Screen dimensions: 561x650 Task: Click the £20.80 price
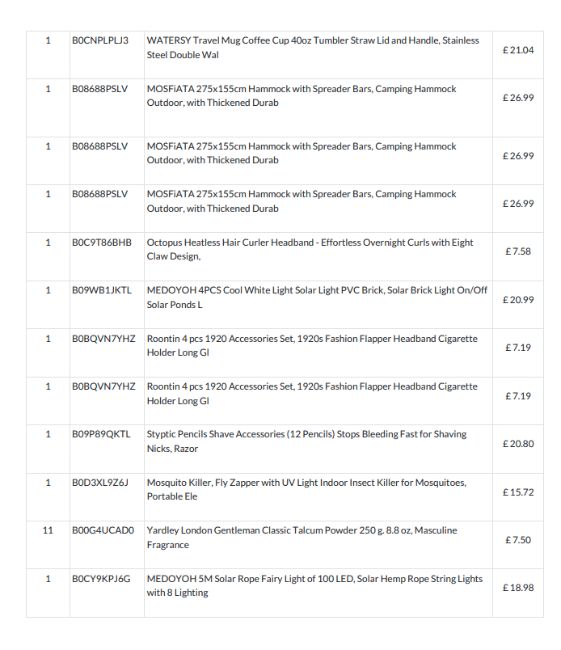[x=518, y=444]
